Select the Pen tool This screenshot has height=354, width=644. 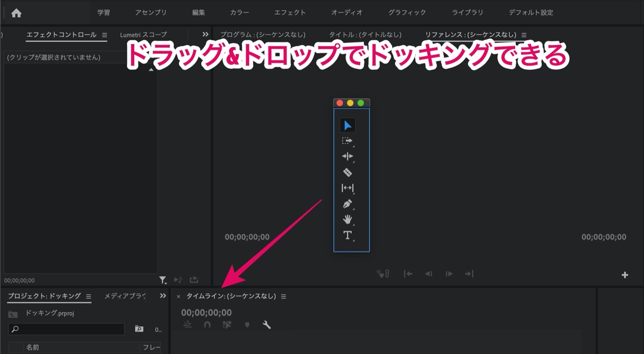347,204
